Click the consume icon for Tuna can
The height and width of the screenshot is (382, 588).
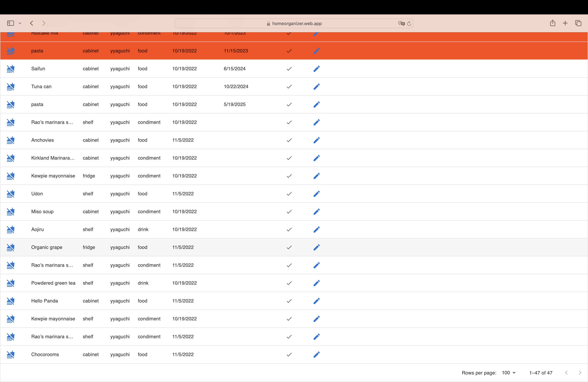coord(10,87)
